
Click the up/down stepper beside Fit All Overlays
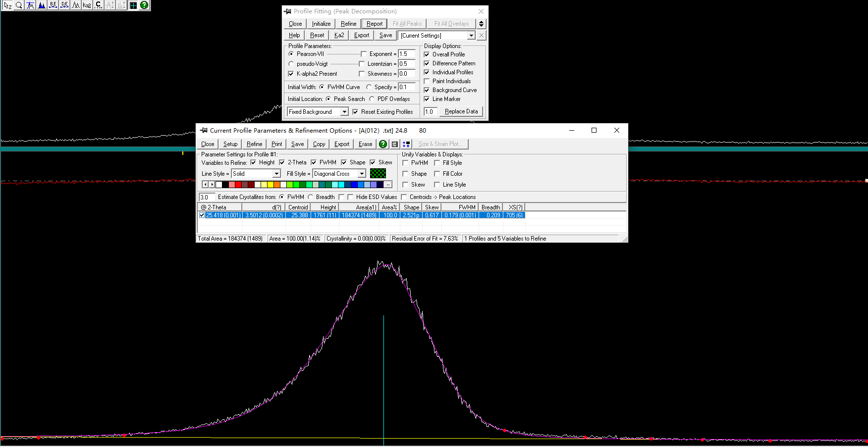click(x=481, y=24)
